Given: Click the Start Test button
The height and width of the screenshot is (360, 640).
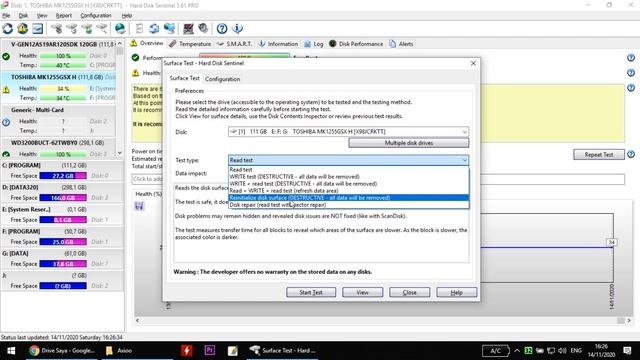Looking at the screenshot, I should 311,292.
